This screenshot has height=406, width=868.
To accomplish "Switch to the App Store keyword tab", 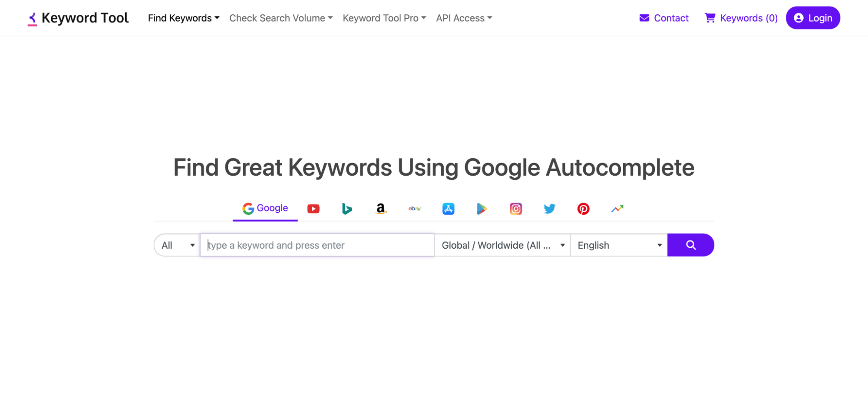I will click(448, 209).
